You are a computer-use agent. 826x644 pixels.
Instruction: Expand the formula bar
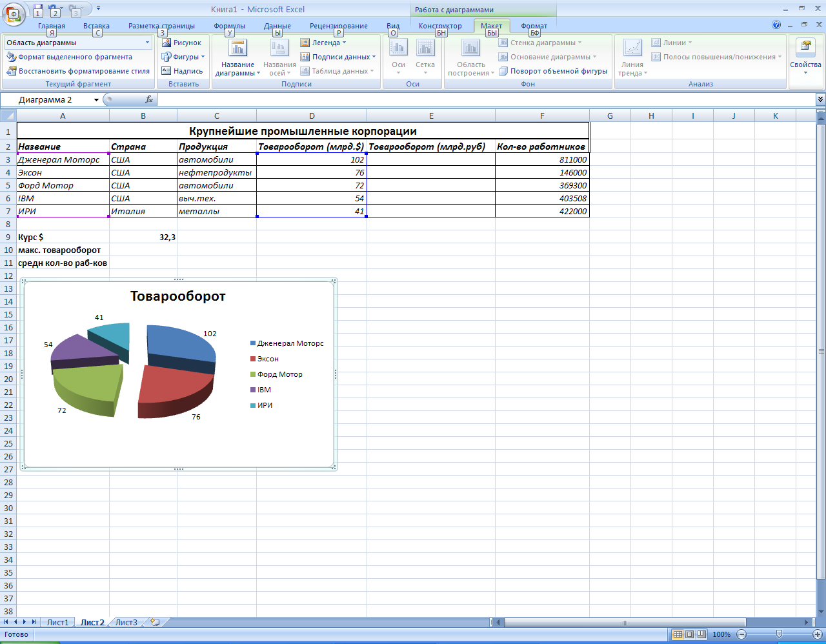(820, 99)
